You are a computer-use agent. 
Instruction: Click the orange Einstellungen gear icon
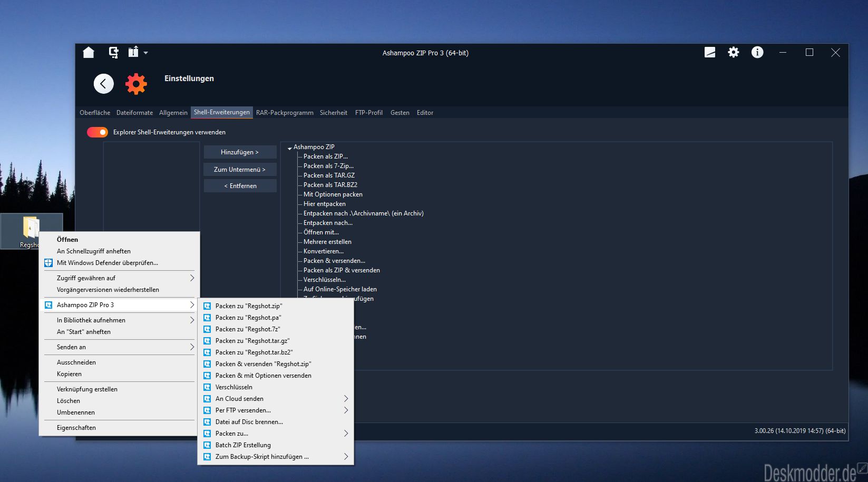pyautogui.click(x=136, y=84)
